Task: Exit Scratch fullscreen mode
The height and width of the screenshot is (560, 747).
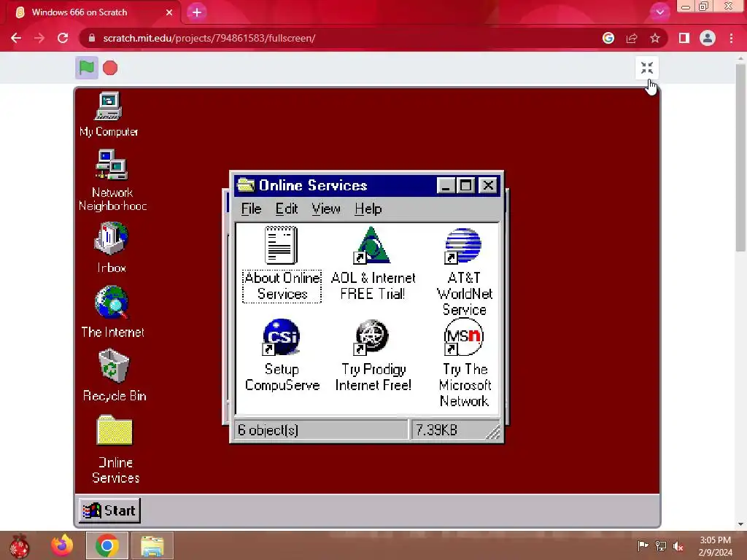Action: tap(647, 68)
